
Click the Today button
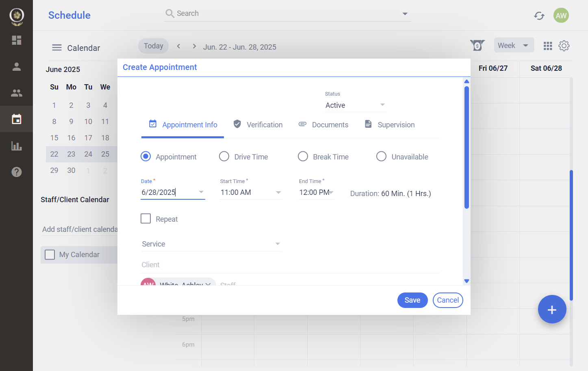[x=154, y=46]
